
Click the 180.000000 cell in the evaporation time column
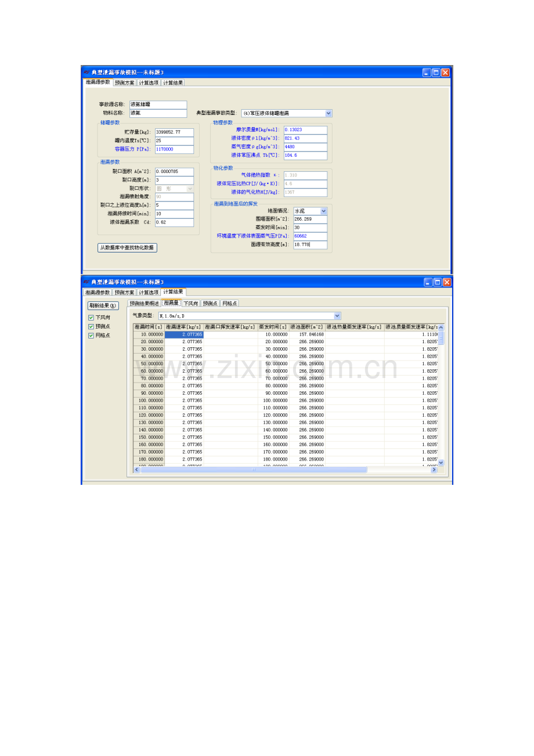(273, 459)
